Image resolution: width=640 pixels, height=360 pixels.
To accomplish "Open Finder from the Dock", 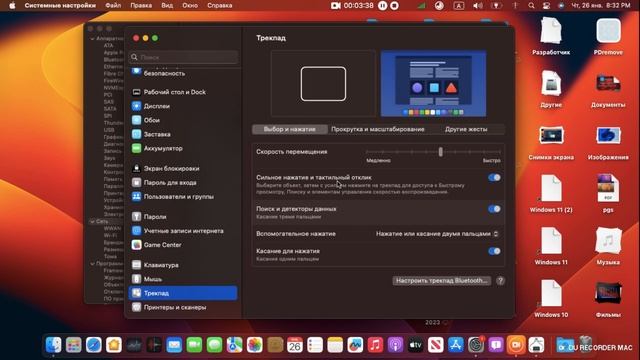I will [53, 345].
